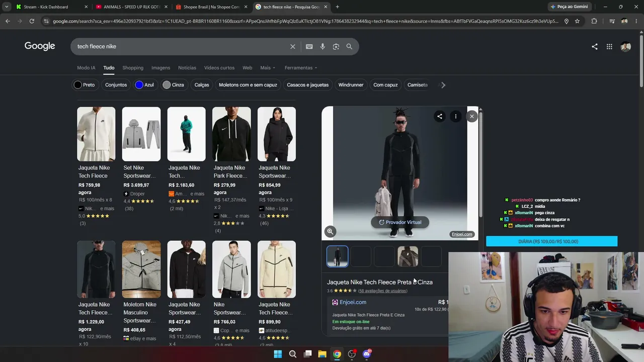Switch to the Web tab

tap(247, 68)
